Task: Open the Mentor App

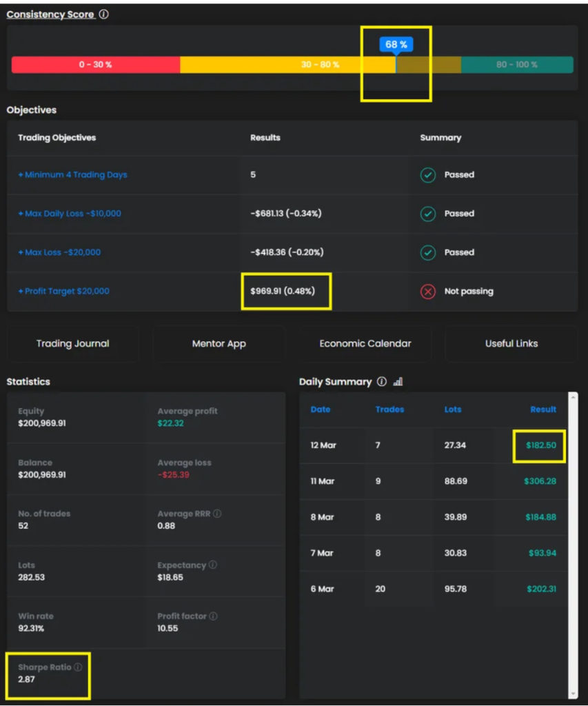Action: (x=219, y=343)
